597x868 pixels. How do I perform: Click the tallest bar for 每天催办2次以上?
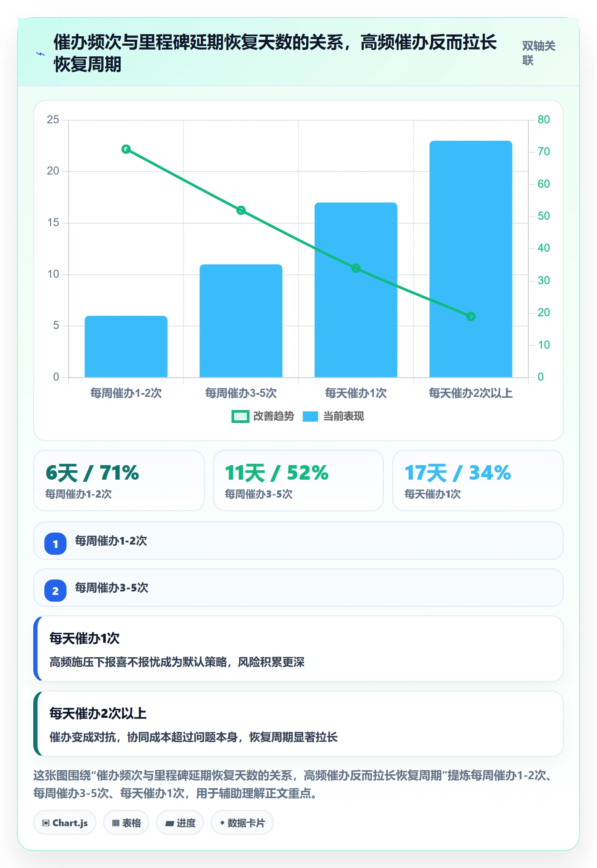(x=471, y=259)
